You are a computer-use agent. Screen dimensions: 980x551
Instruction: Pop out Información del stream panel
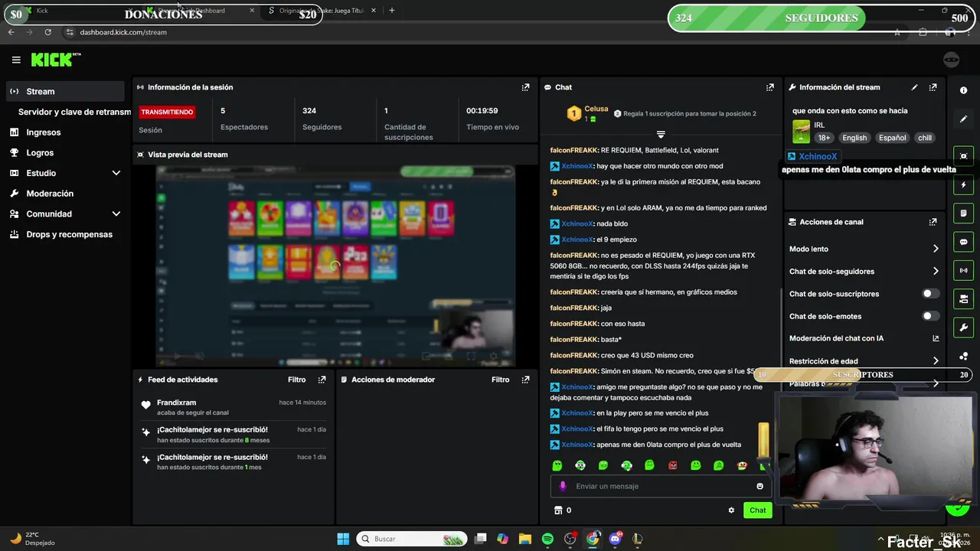pyautogui.click(x=933, y=87)
